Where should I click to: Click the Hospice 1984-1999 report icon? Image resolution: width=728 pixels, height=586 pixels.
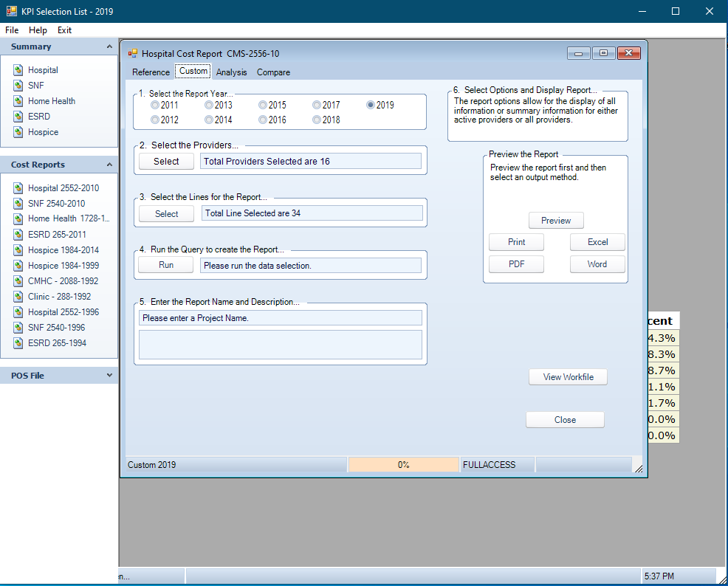[x=18, y=266]
